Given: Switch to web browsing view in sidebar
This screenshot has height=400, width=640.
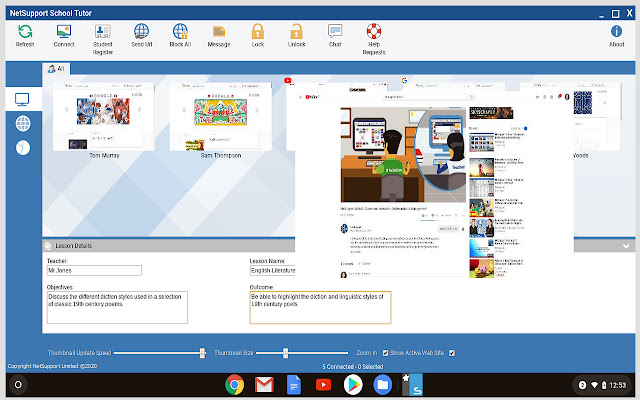Looking at the screenshot, I should tap(22, 123).
